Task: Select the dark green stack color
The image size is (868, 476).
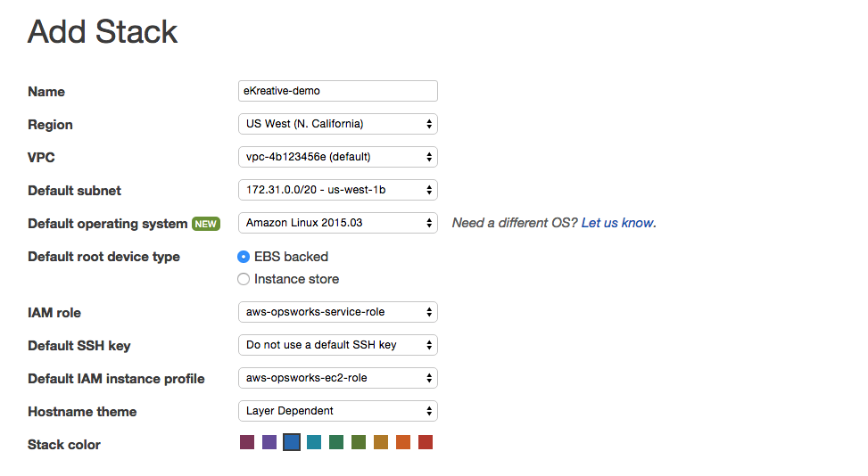Action: tap(336, 442)
